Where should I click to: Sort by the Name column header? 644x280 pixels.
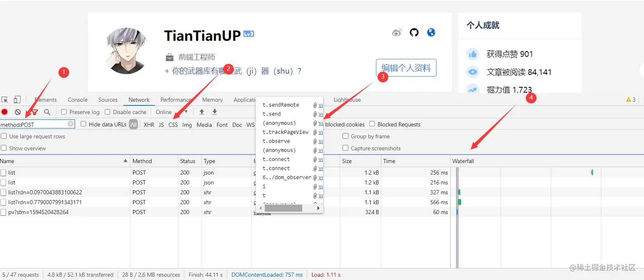pyautogui.click(x=65, y=161)
